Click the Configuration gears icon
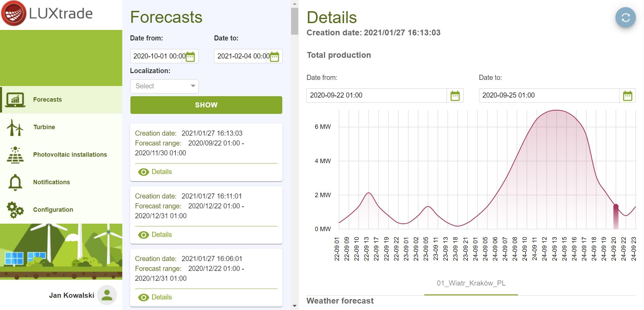 point(15,210)
